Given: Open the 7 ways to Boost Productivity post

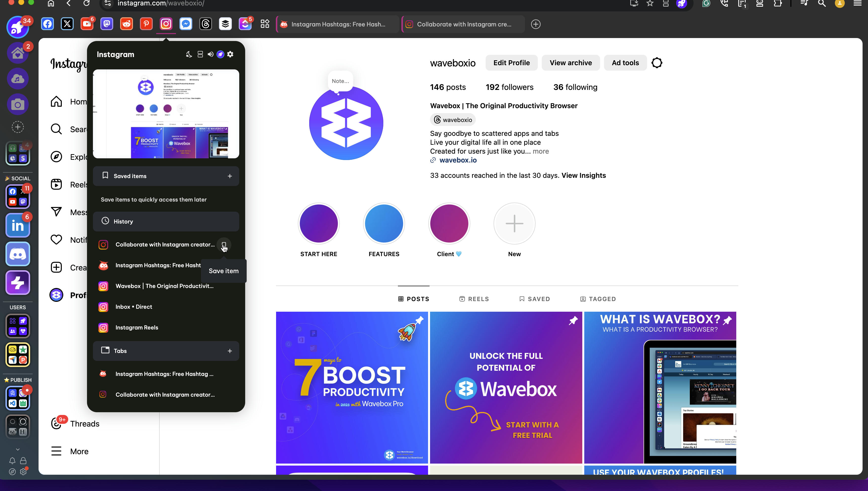Looking at the screenshot, I should click(352, 388).
